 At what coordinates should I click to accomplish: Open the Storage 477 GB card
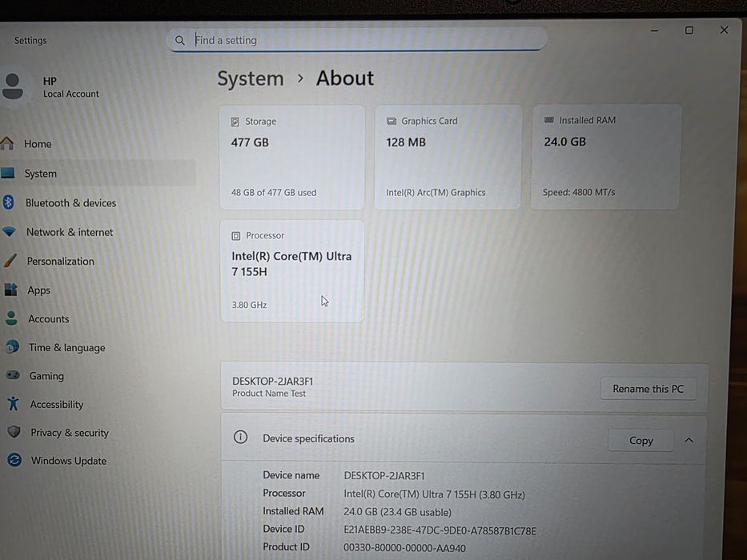click(x=292, y=157)
